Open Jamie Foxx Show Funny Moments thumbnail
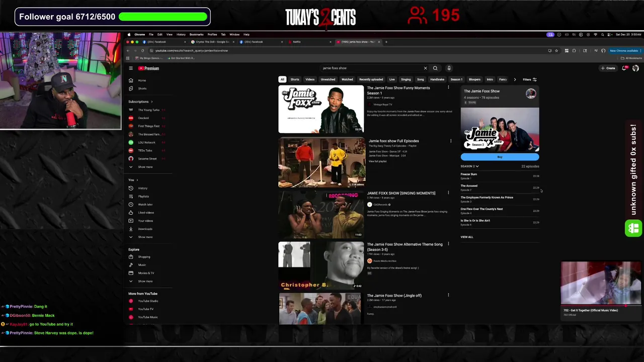 point(321,109)
